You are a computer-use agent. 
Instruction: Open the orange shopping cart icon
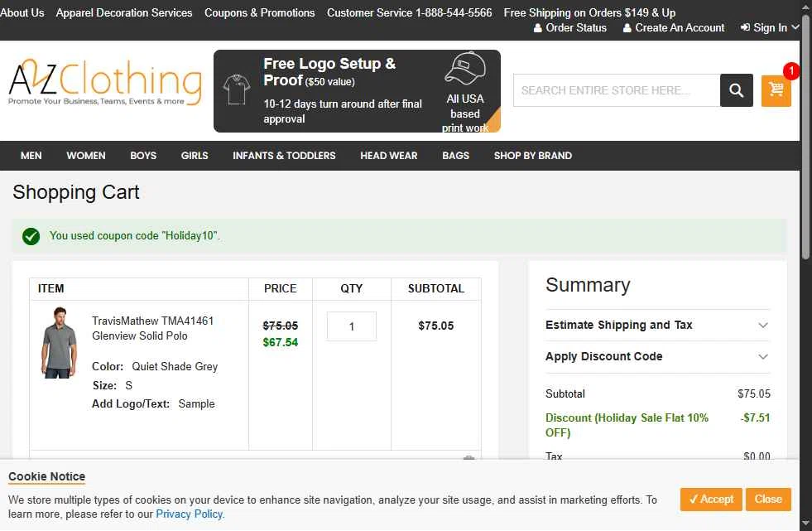(x=776, y=90)
